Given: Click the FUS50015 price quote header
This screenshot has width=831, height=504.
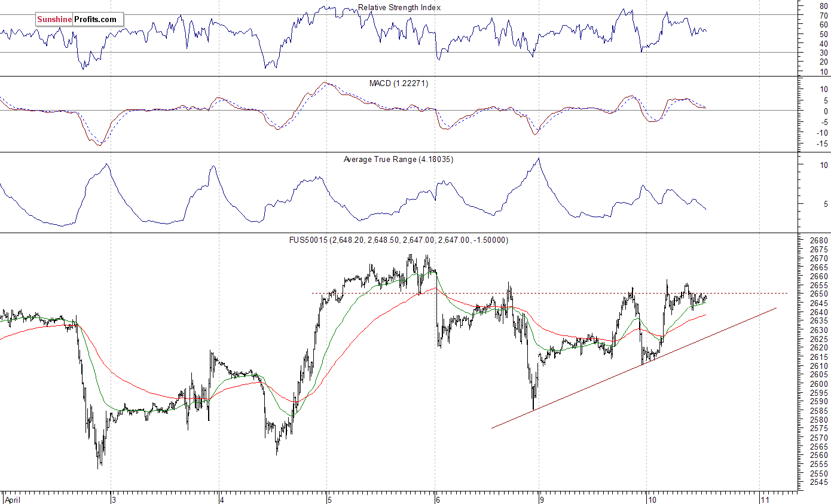Looking at the screenshot, I should click(399, 240).
